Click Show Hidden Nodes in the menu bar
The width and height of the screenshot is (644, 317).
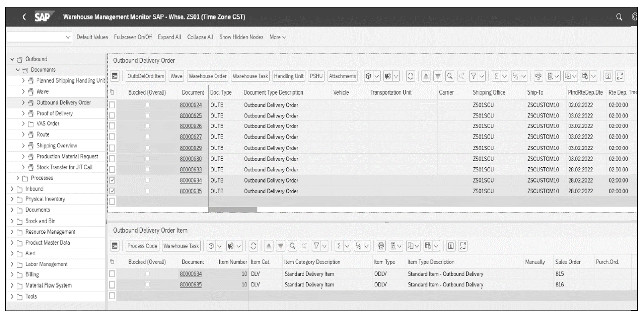tap(241, 37)
